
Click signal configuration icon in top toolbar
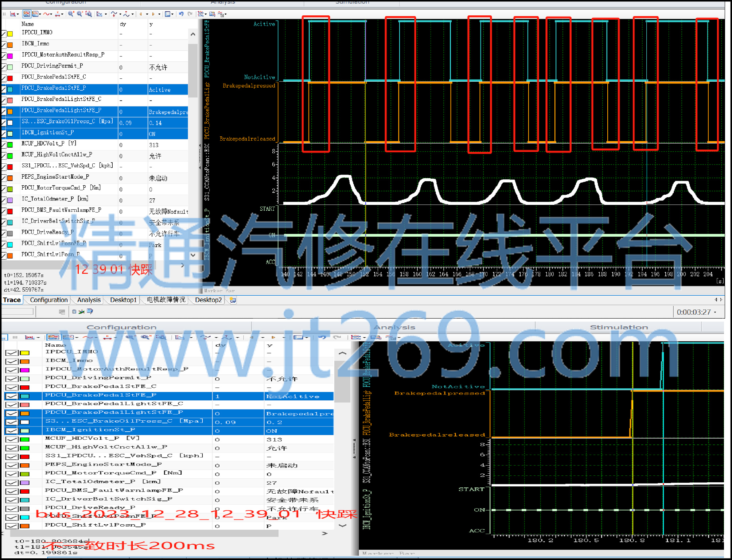coord(200,14)
